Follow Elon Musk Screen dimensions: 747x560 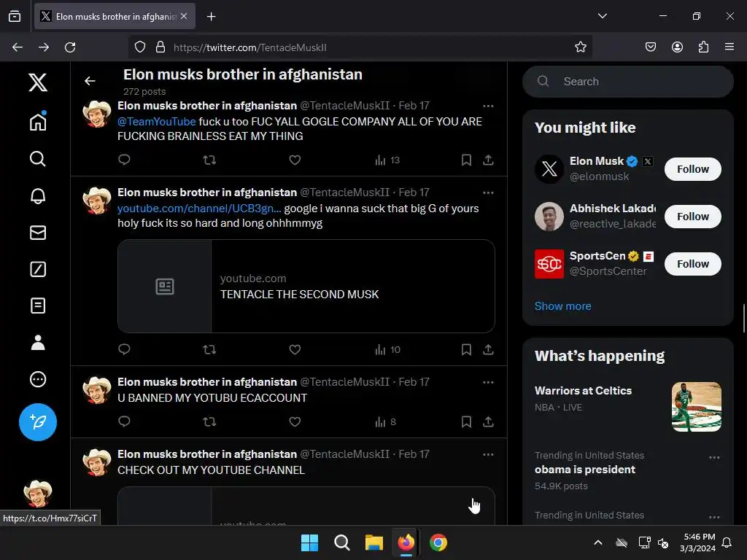point(693,169)
